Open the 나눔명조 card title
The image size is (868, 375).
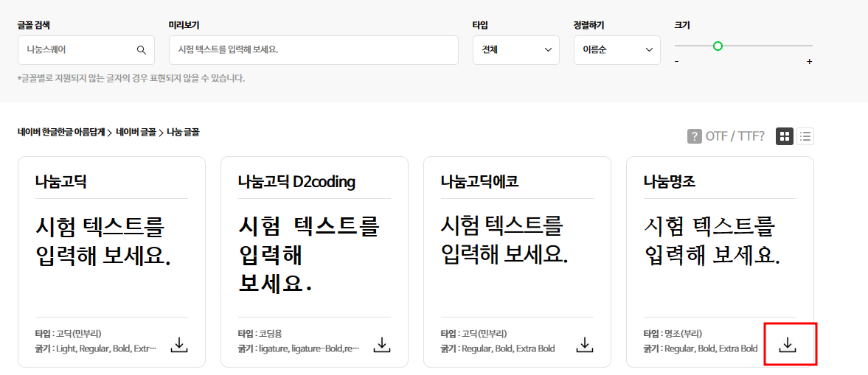pyautogui.click(x=669, y=181)
